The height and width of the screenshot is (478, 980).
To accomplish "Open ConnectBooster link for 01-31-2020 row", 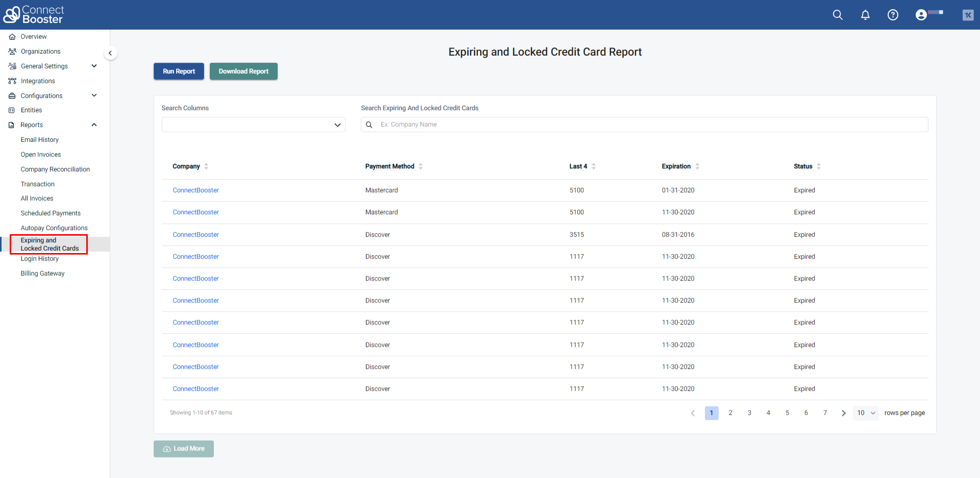I will [x=195, y=190].
